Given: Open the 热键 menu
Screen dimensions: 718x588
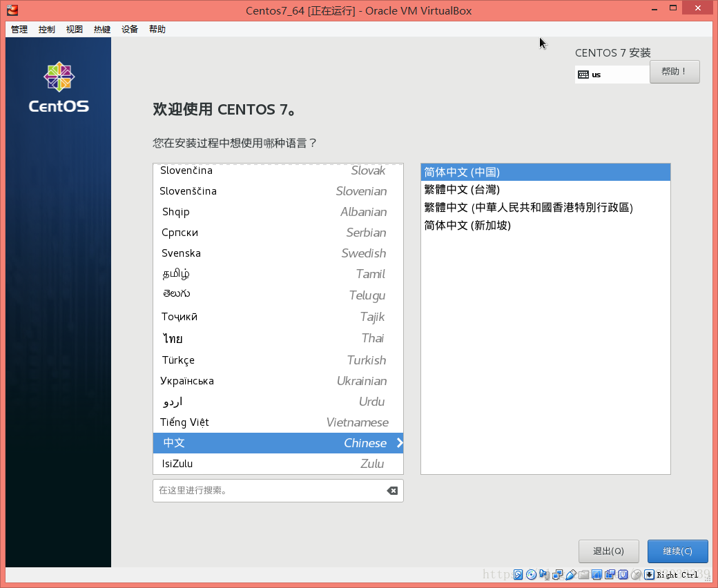Looking at the screenshot, I should 102,29.
